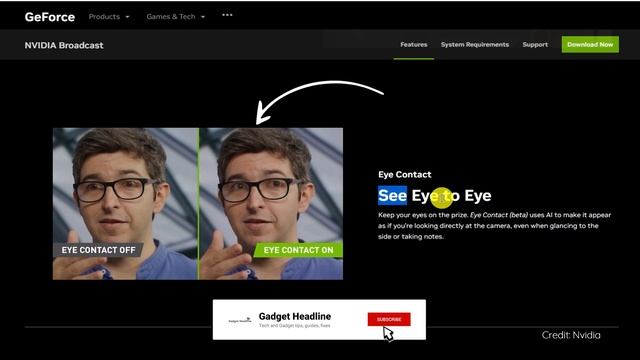Image resolution: width=640 pixels, height=360 pixels.
Task: Click the Credit: Nvidia caption
Action: (x=571, y=335)
